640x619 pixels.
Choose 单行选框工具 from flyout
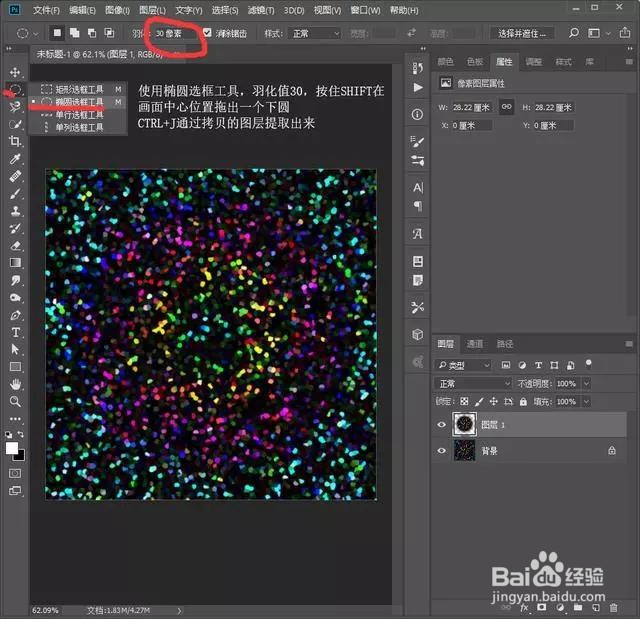click(x=78, y=115)
